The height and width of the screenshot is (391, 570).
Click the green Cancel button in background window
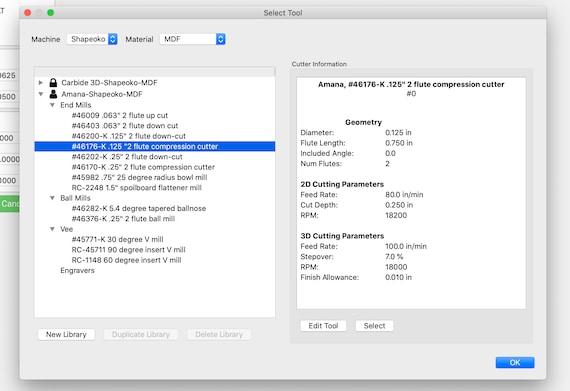pos(10,204)
